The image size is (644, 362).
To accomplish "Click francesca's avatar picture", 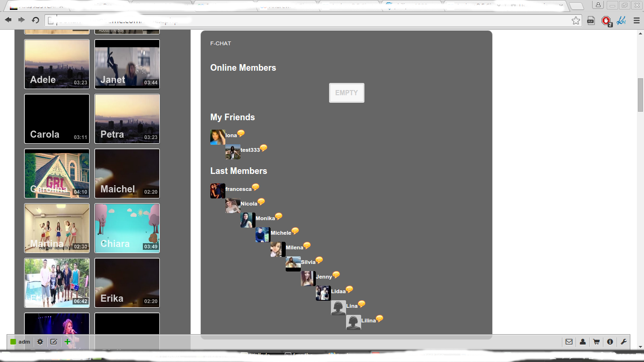I will 218,191.
